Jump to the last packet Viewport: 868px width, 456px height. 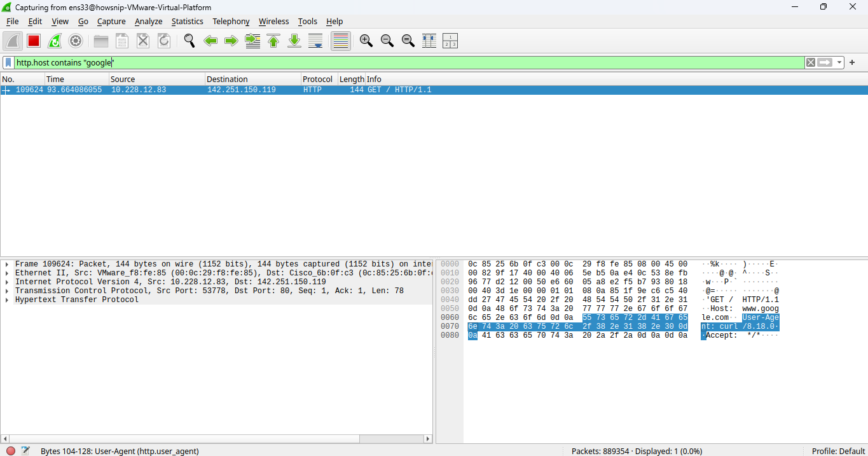pyautogui.click(x=294, y=41)
